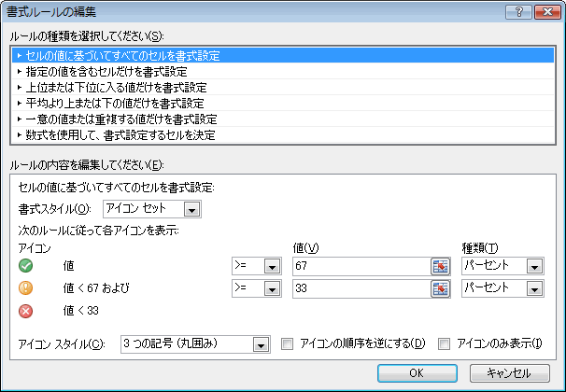Select rule type 一意の値または重複する値だけを書式設定
Image resolution: width=566 pixels, height=392 pixels.
(283, 119)
